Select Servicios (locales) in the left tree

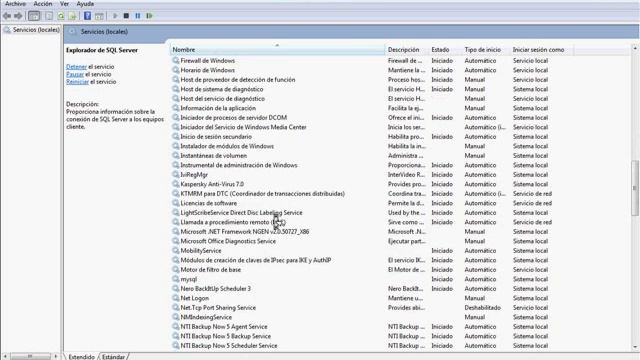pyautogui.click(x=36, y=30)
